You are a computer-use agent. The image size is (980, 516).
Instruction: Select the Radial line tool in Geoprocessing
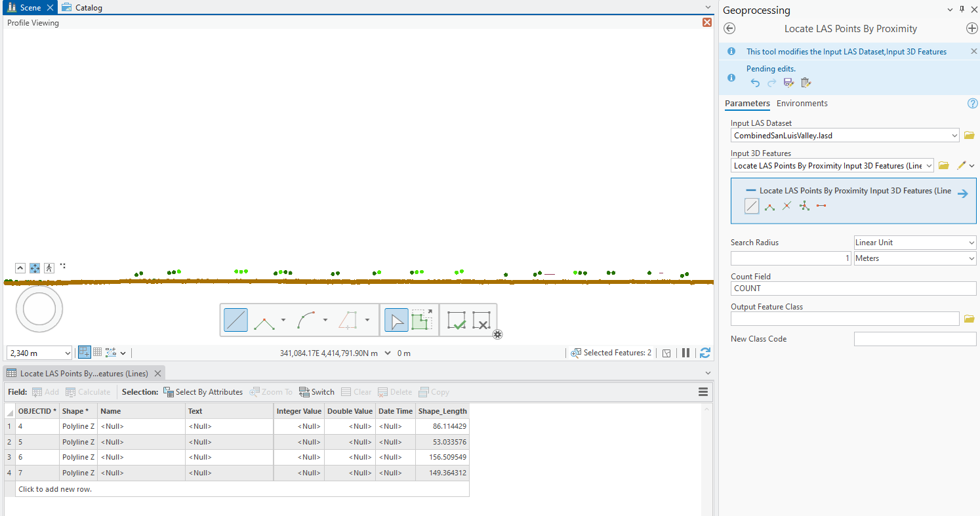coord(804,206)
